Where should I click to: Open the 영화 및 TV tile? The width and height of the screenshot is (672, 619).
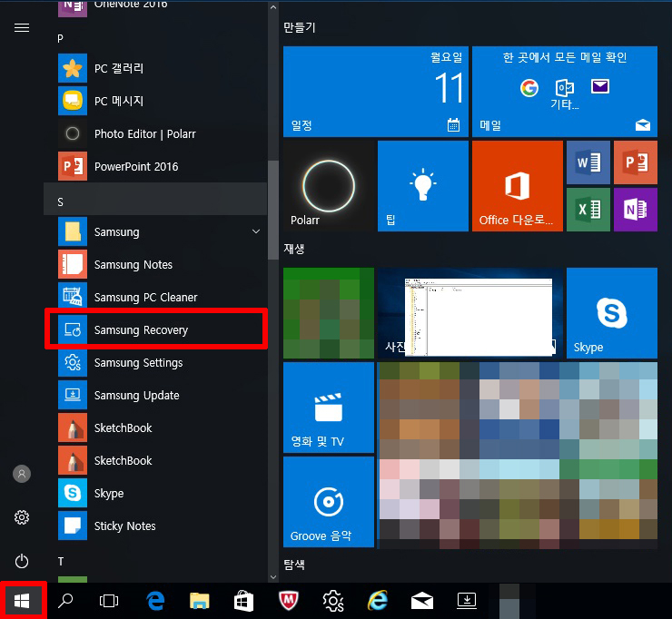click(x=329, y=408)
